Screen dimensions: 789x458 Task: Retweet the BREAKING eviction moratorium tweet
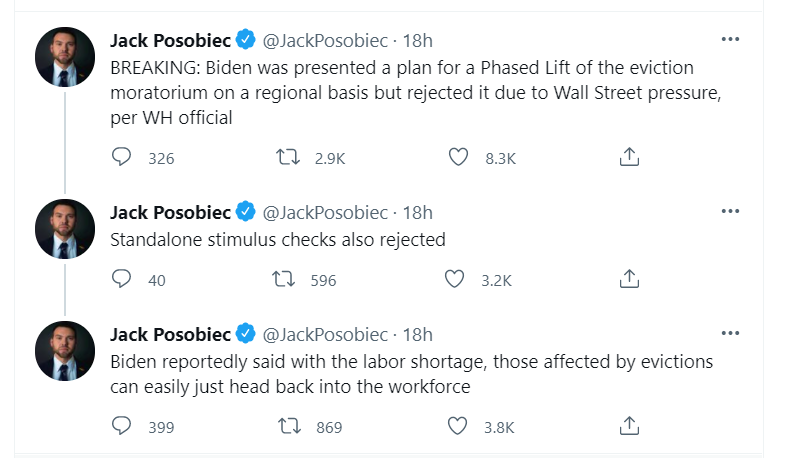(287, 157)
